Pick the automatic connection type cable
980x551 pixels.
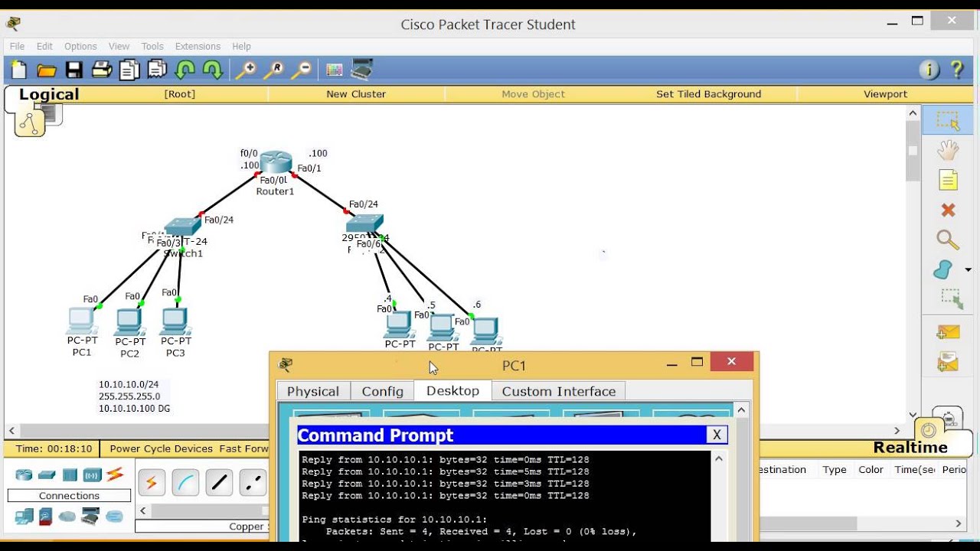click(152, 483)
